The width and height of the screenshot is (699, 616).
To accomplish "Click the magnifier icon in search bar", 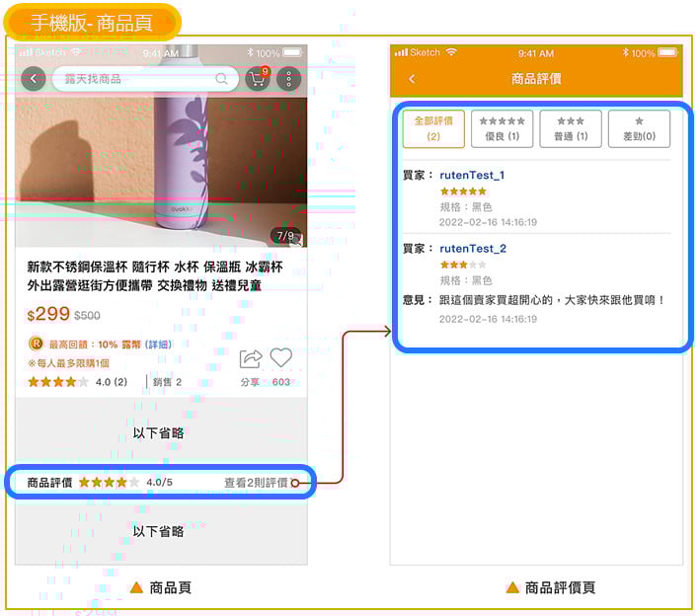I will click(x=222, y=79).
